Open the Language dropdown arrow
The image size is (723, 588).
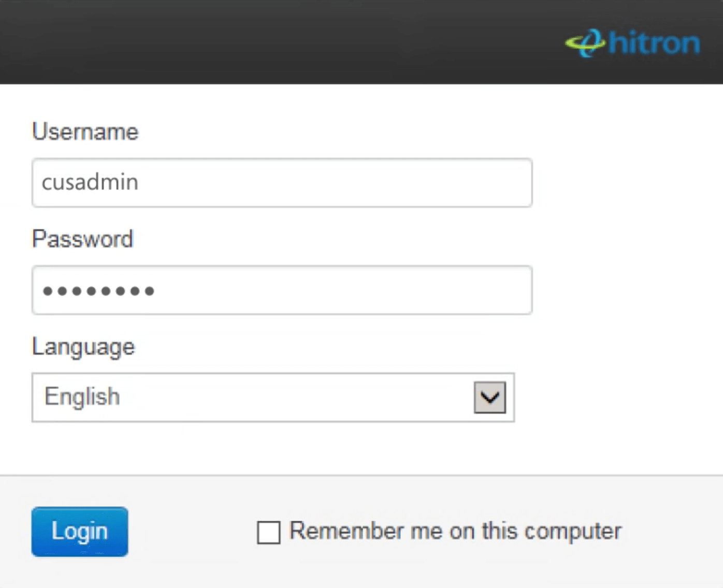pyautogui.click(x=489, y=398)
